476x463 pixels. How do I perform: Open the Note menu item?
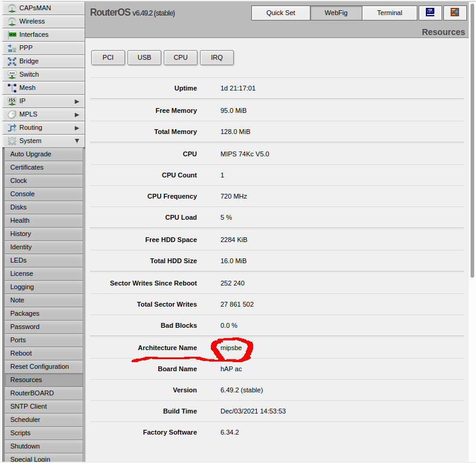point(43,300)
